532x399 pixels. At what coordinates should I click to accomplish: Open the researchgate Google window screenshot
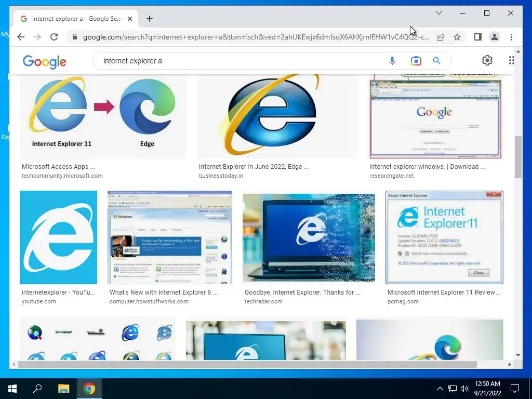(x=435, y=116)
